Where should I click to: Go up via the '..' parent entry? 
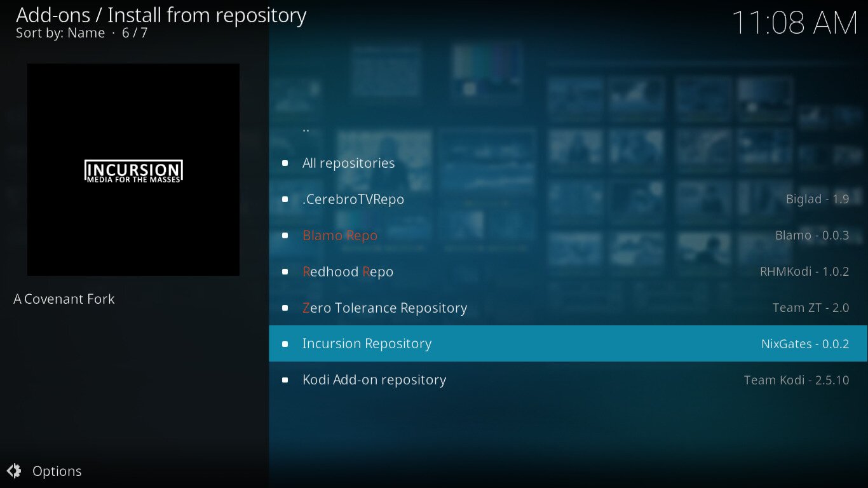click(x=568, y=127)
